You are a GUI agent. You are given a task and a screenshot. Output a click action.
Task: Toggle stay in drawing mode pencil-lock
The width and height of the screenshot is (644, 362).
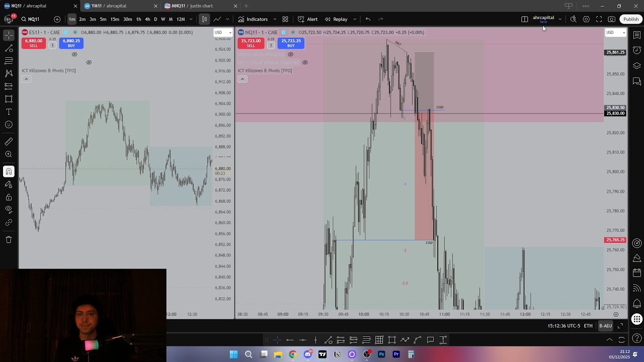(9, 185)
